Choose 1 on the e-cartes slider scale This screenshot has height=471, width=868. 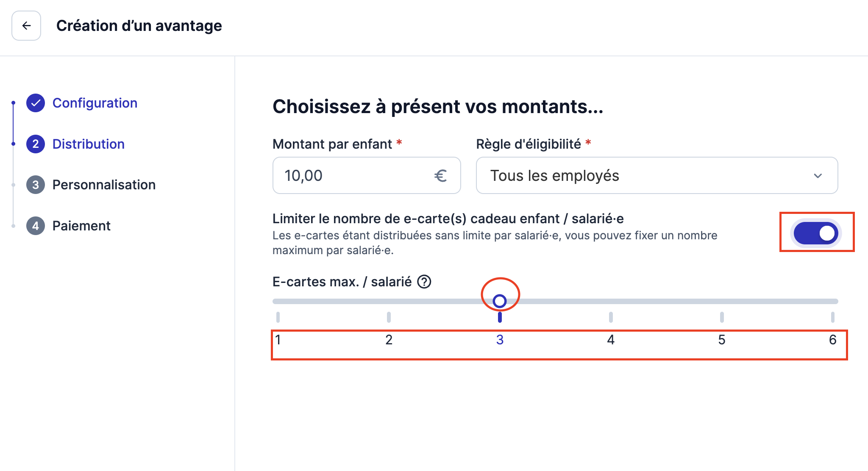point(278,340)
